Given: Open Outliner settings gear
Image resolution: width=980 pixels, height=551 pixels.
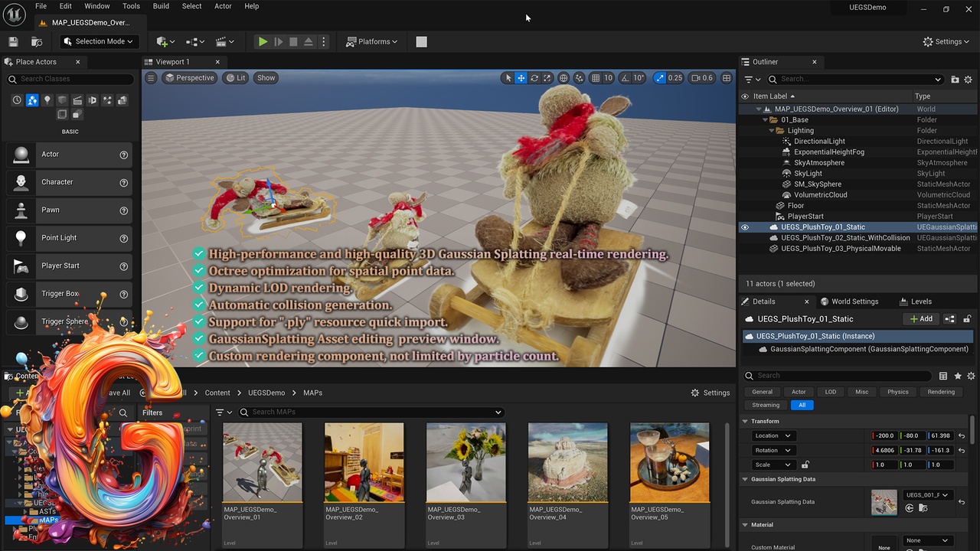Looking at the screenshot, I should click(x=968, y=79).
